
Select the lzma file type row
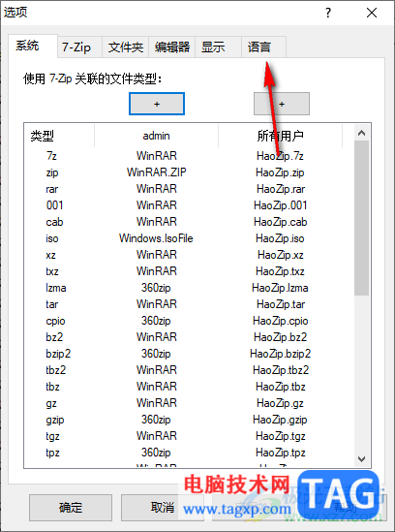(188, 288)
